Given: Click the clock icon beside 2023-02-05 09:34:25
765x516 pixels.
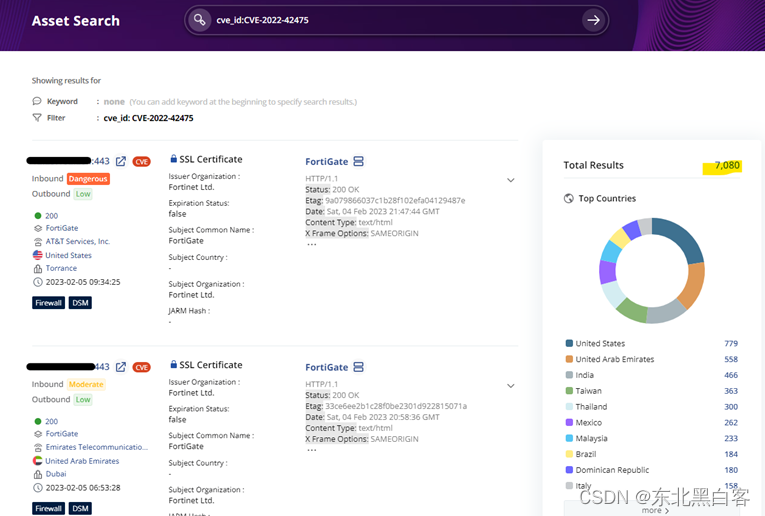Looking at the screenshot, I should click(38, 282).
